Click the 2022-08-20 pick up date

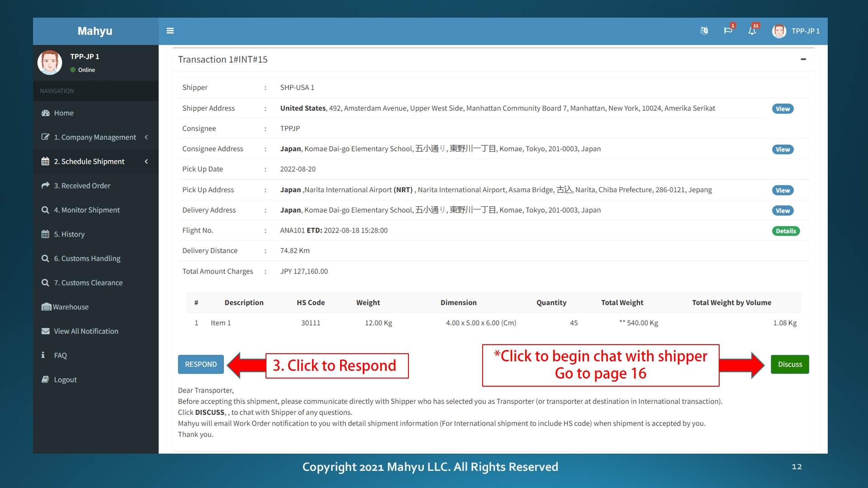pyautogui.click(x=298, y=169)
